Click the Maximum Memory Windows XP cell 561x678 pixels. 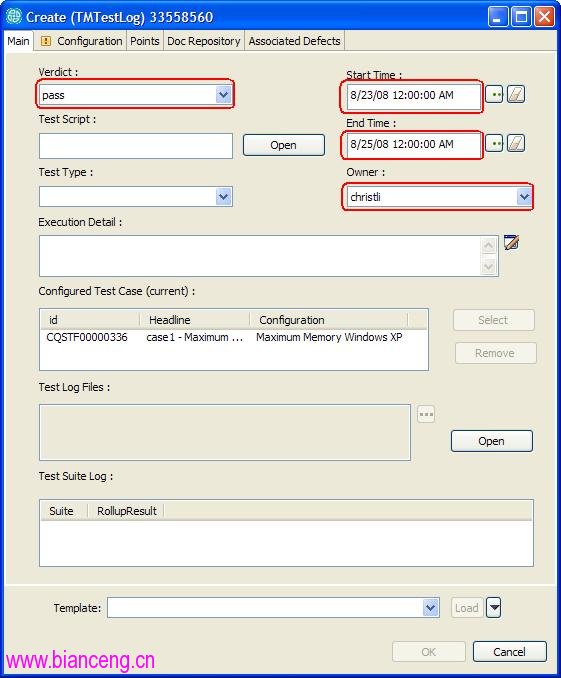click(x=329, y=337)
